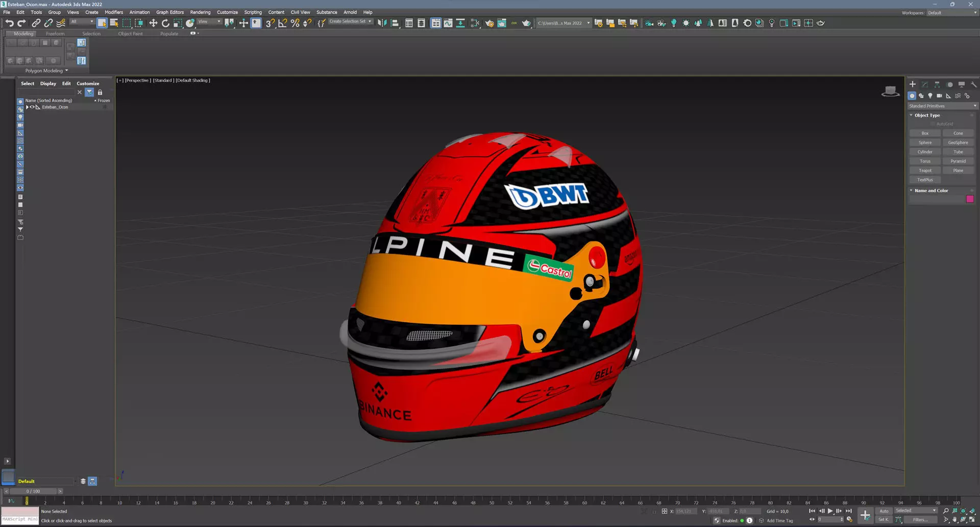Toggle the 3D Snaps icon
The width and height of the screenshot is (980, 527).
[x=270, y=23]
